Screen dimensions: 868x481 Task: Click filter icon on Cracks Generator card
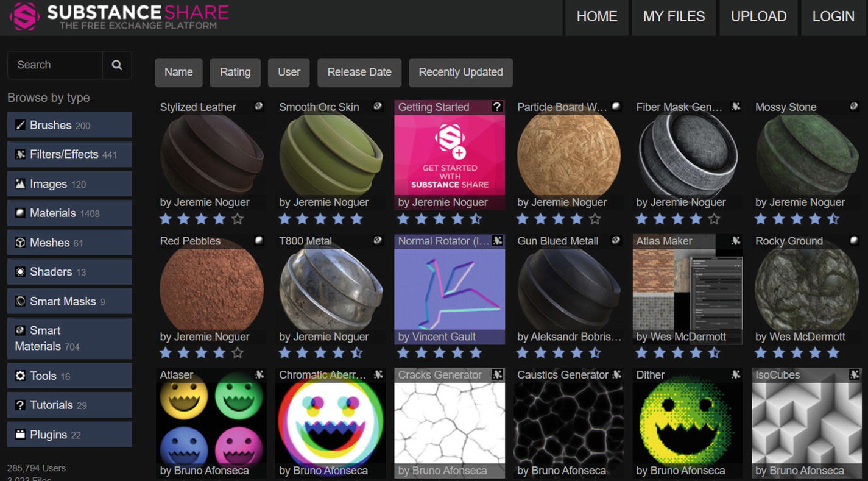pyautogui.click(x=497, y=374)
